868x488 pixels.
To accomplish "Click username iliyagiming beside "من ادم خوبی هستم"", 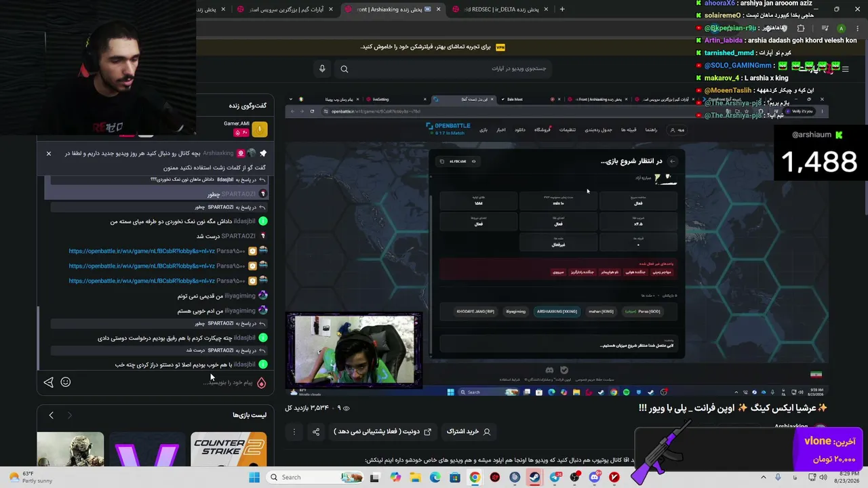I will point(239,310).
